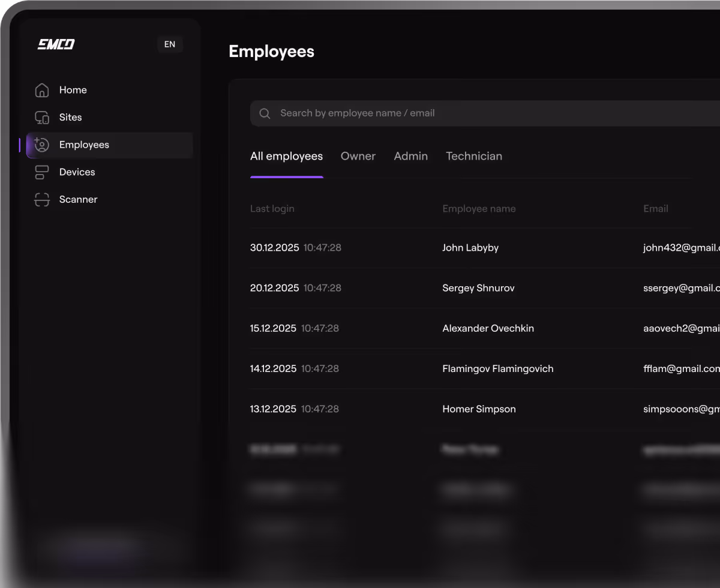Click the EMCO logo
Screen dimensions: 720x588
point(56,44)
